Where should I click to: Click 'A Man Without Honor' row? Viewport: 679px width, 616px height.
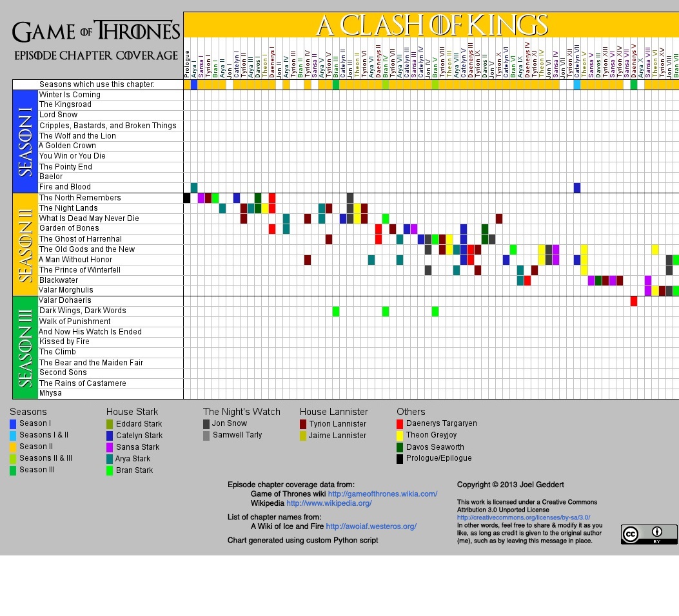point(75,260)
